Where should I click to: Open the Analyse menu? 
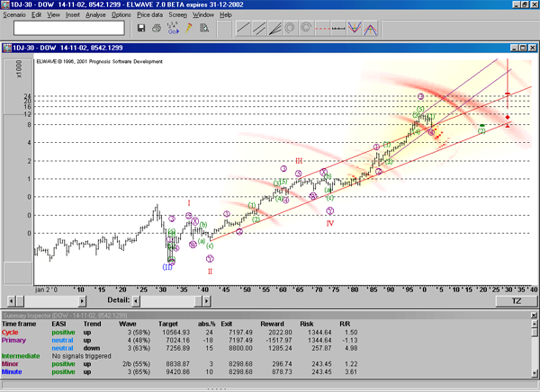(x=96, y=15)
